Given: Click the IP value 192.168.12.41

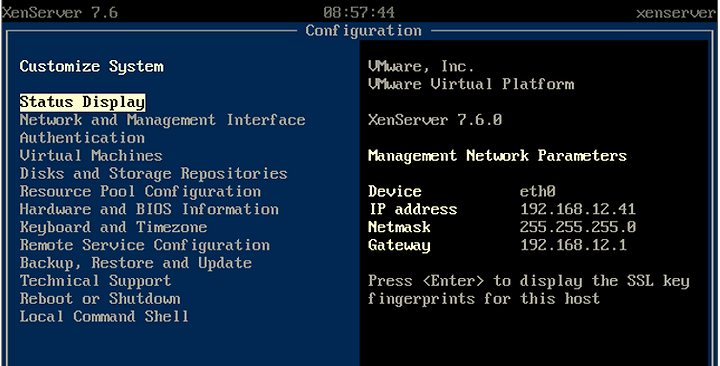Looking at the screenshot, I should coord(578,209).
